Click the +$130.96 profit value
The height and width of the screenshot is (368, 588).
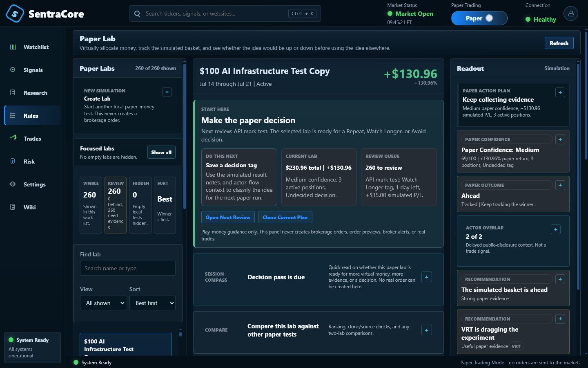[x=410, y=74]
